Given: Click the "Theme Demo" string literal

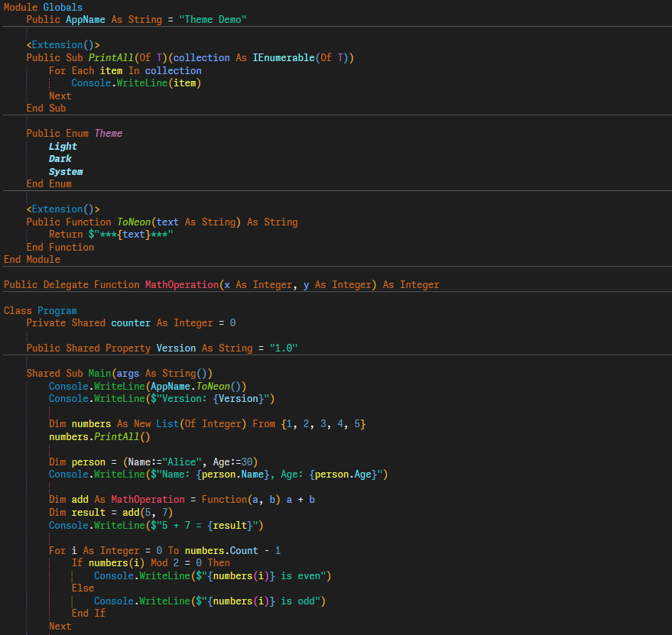Looking at the screenshot, I should (213, 19).
